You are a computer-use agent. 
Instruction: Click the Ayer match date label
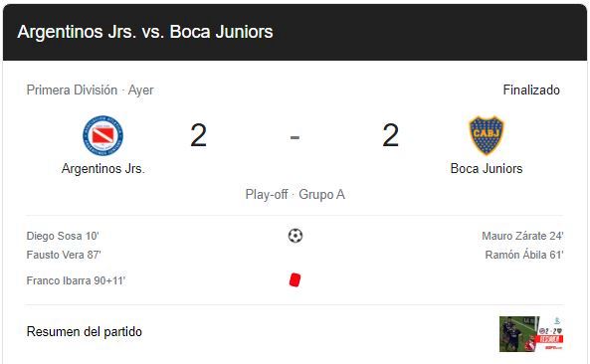pos(140,91)
